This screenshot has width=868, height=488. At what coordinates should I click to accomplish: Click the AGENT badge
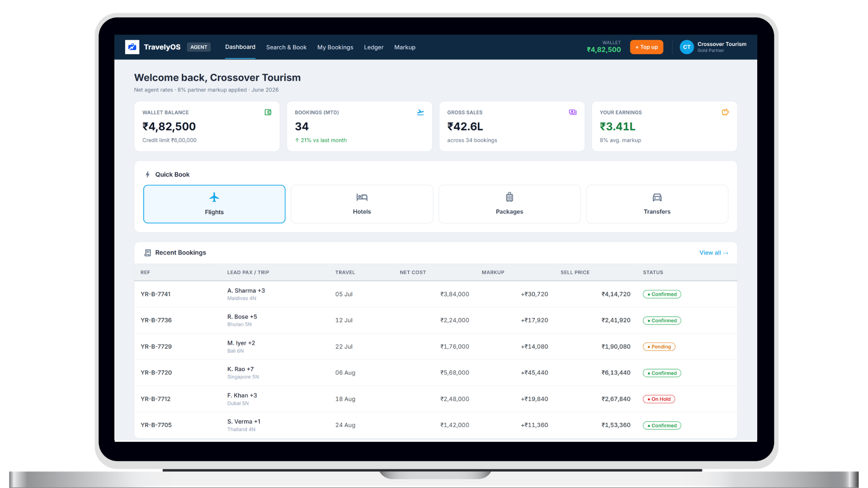coord(198,47)
